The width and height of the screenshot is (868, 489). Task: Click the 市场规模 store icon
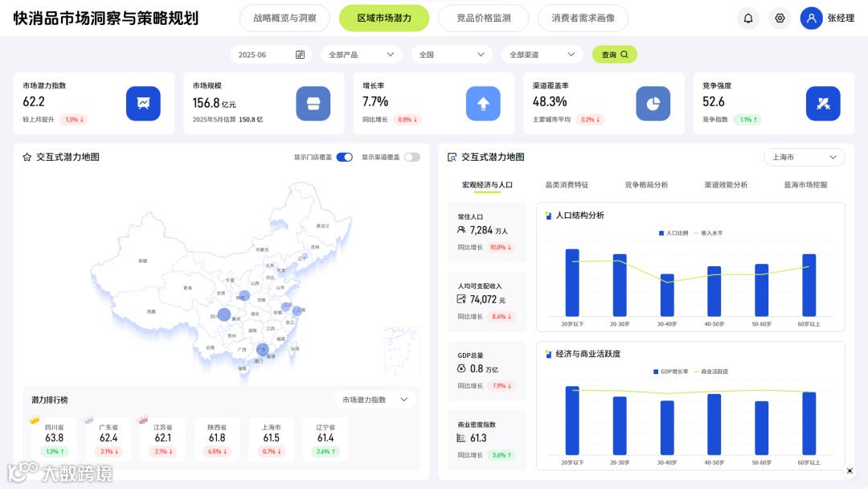(313, 103)
